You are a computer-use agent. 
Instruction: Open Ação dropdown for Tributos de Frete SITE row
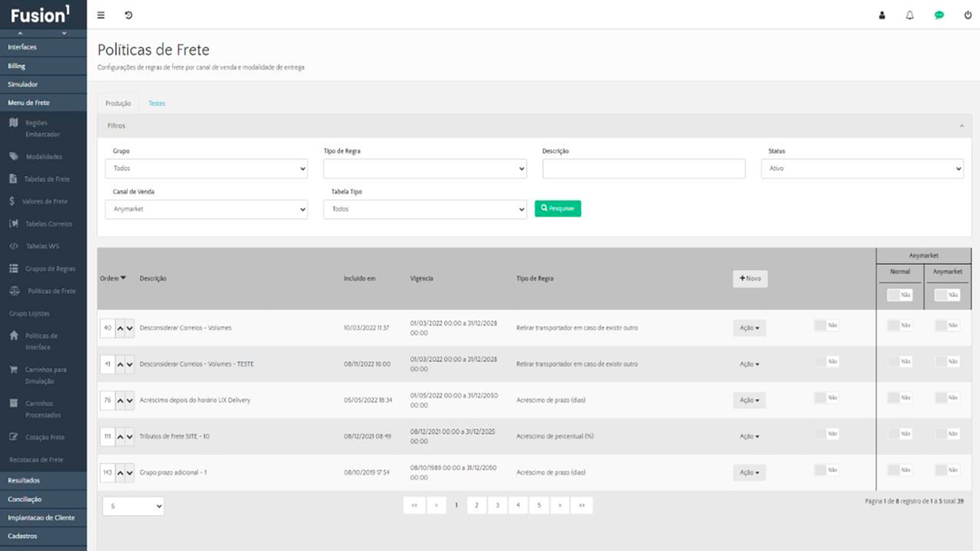tap(750, 436)
